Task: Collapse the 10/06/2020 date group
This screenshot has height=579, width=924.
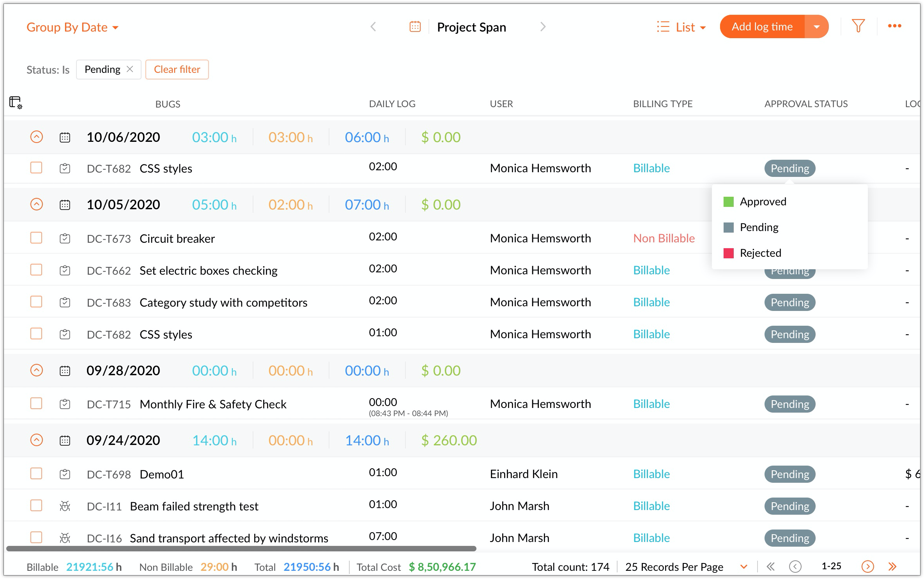Action: pos(36,137)
